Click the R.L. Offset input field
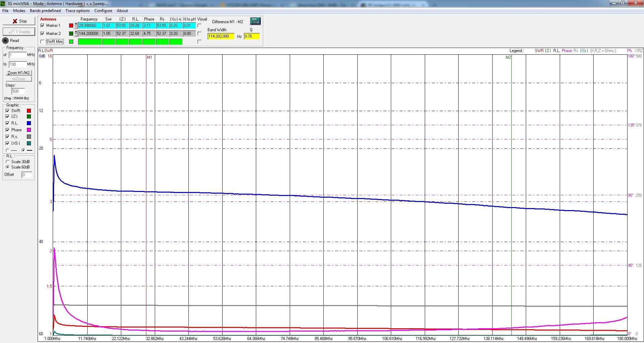The height and width of the screenshot is (343, 644). point(27,175)
